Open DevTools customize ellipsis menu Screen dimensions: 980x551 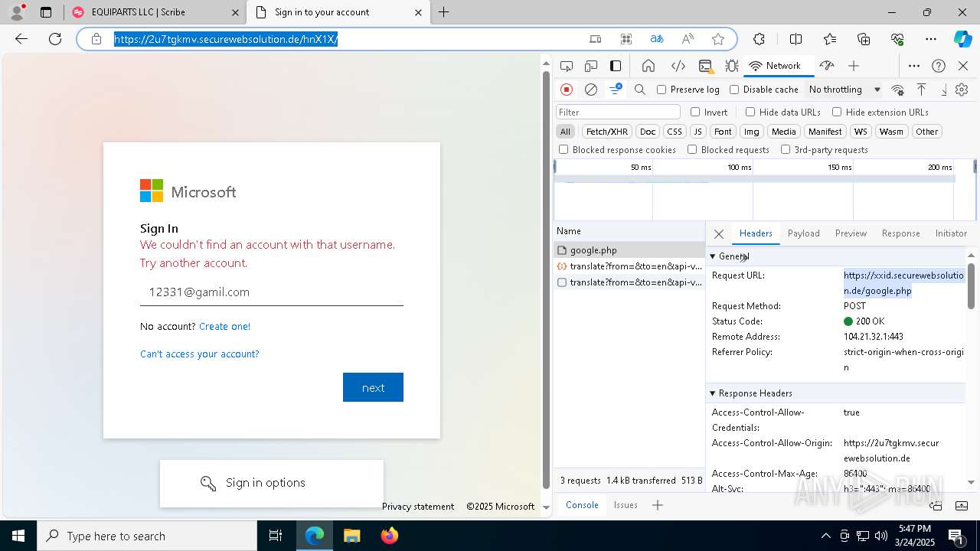pos(914,66)
